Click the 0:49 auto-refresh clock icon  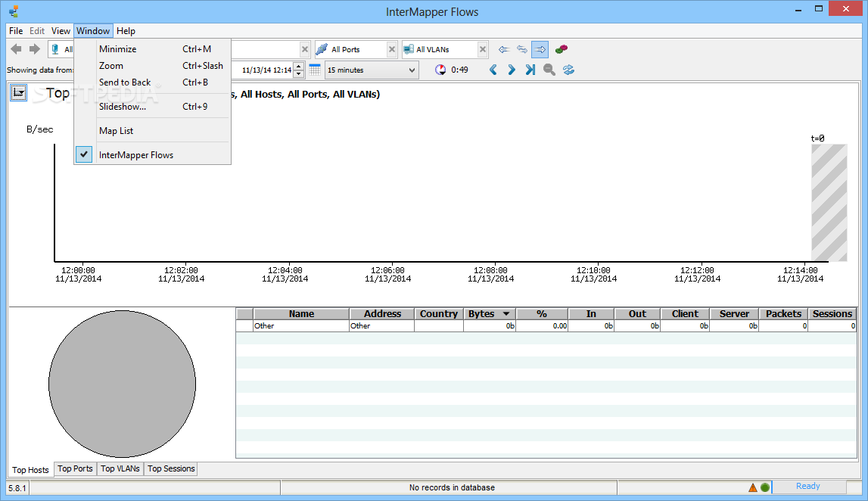click(x=440, y=70)
